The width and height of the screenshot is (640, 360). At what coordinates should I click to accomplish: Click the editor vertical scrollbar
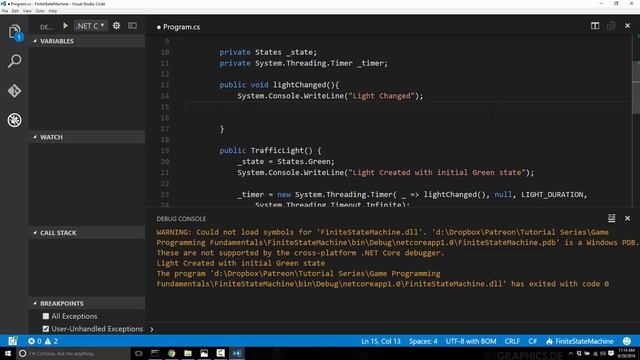(x=636, y=88)
